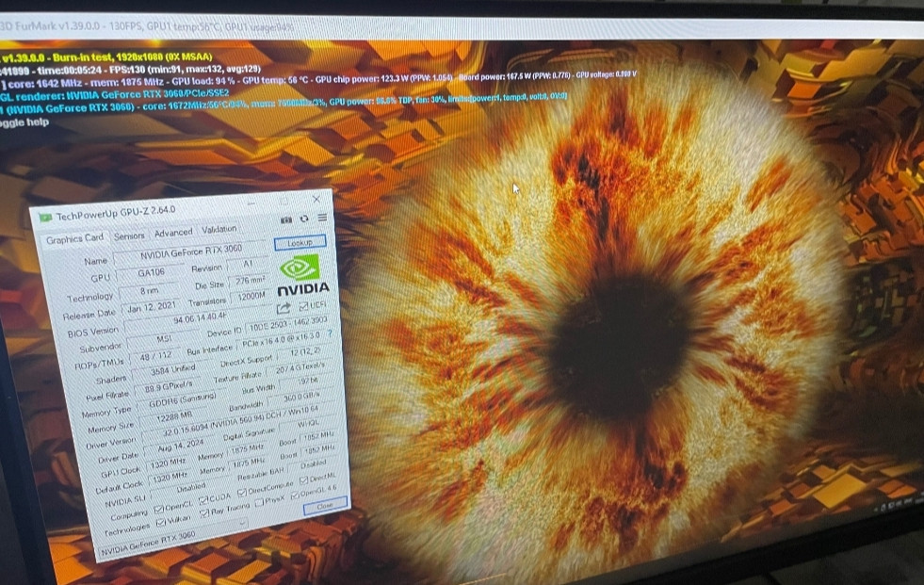This screenshot has height=585, width=924.
Task: Click the BIOS export share icon
Action: [x=283, y=308]
